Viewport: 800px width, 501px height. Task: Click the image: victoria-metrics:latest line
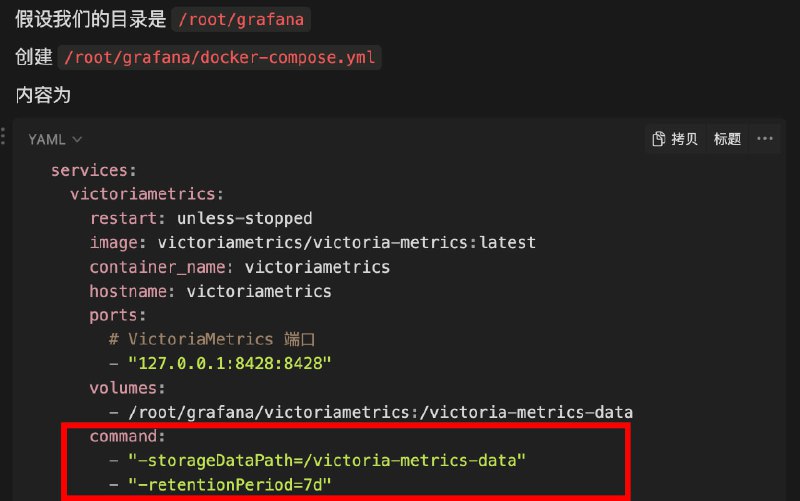[313, 242]
